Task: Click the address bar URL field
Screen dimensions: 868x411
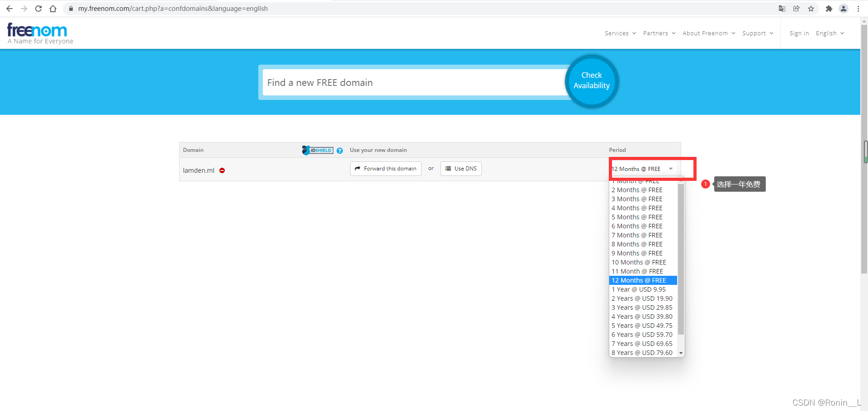Action: click(421, 9)
